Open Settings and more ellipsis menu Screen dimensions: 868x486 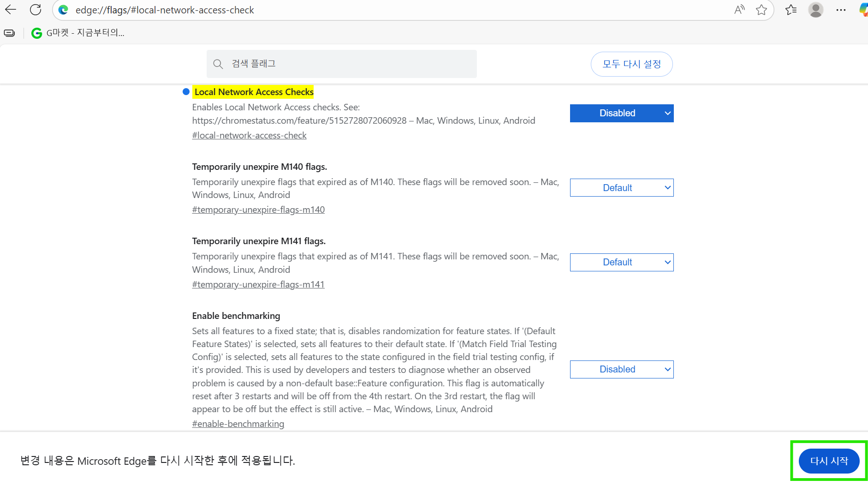click(841, 10)
